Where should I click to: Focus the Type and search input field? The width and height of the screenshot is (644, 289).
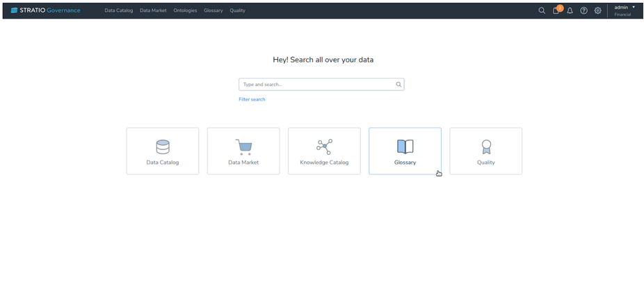[x=316, y=84]
